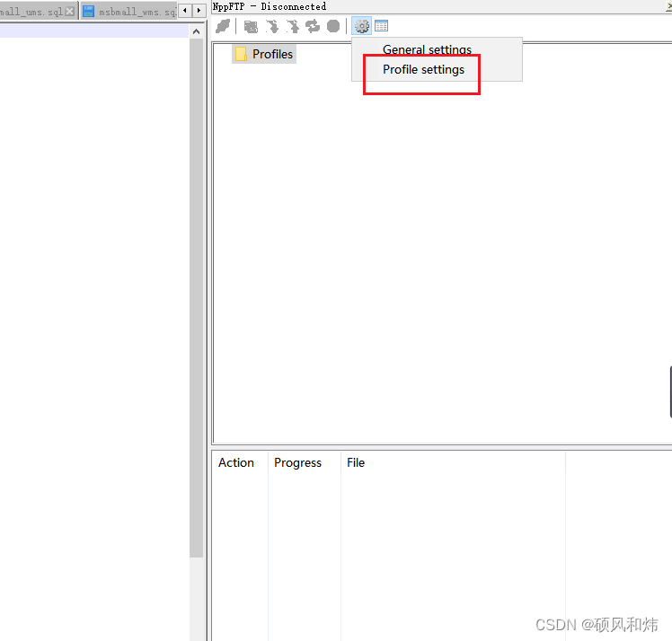Click the editor scrollbar up arrow
Viewport: 672px width, 641px height.
(196, 31)
